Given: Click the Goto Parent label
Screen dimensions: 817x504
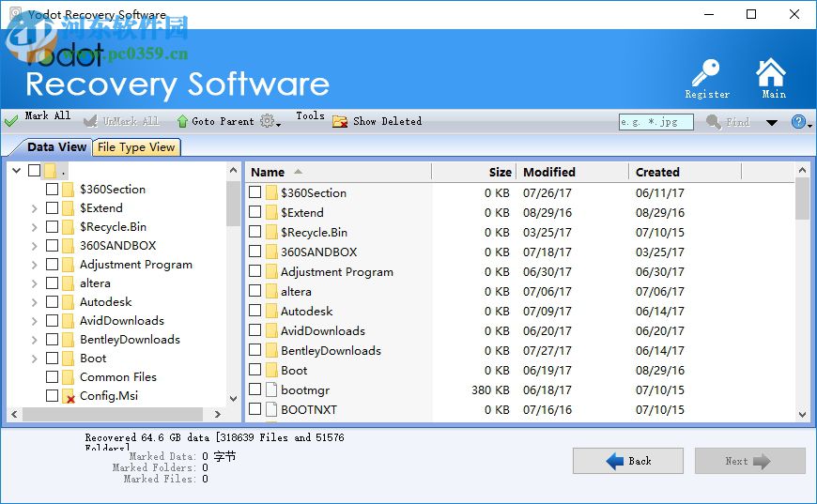Looking at the screenshot, I should (x=223, y=121).
